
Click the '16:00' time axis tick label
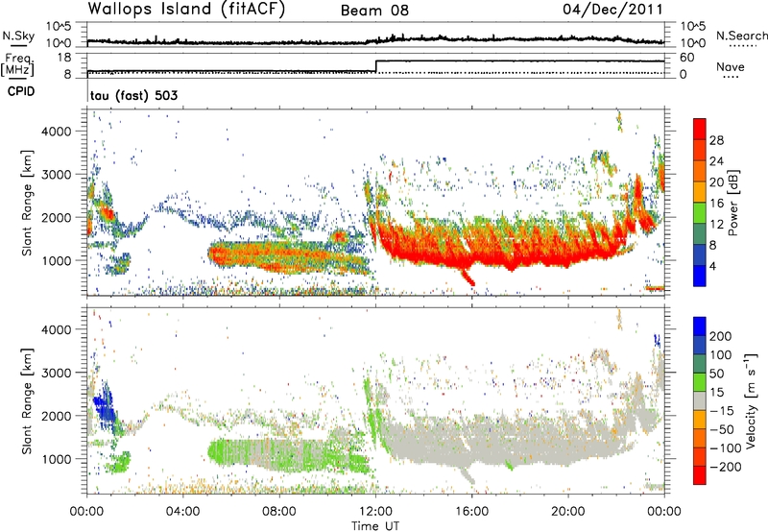tap(471, 512)
